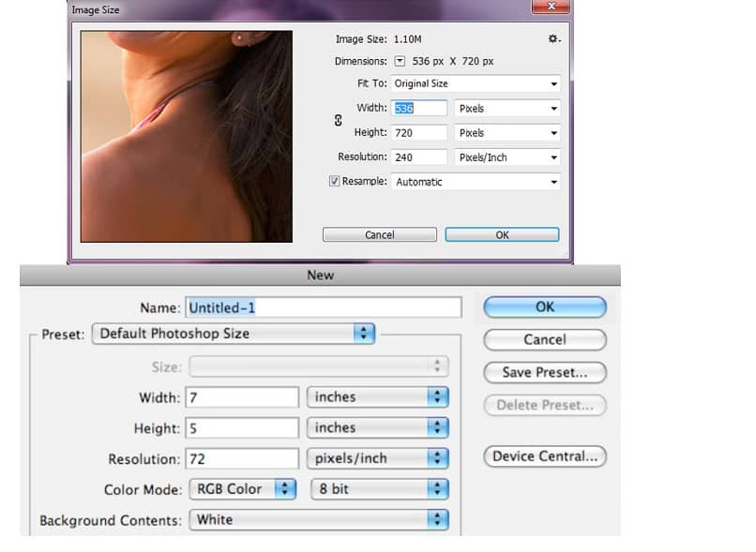The height and width of the screenshot is (552, 756).
Task: Select the Untitled-1 Name field
Action: 324,307
